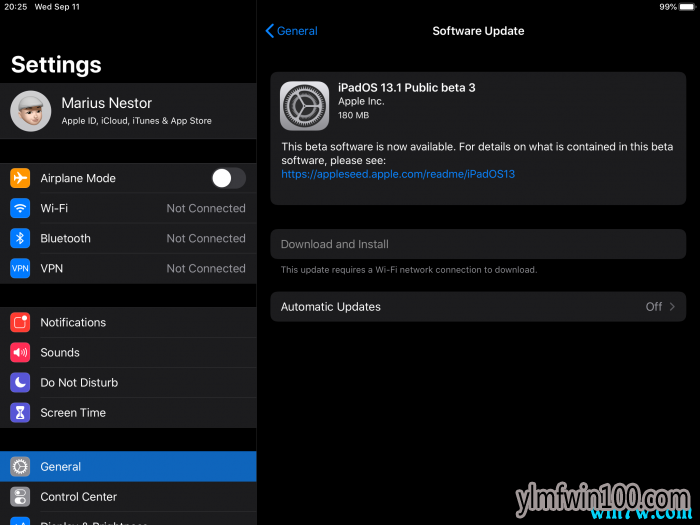Tap 'Apple ID, iCloud, iTunes & App Store' subtitle
The width and height of the screenshot is (700, 525).
point(137,121)
